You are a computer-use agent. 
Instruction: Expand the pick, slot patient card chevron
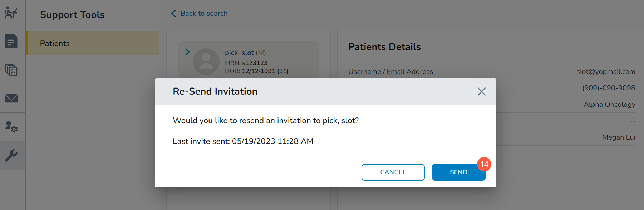(187, 52)
